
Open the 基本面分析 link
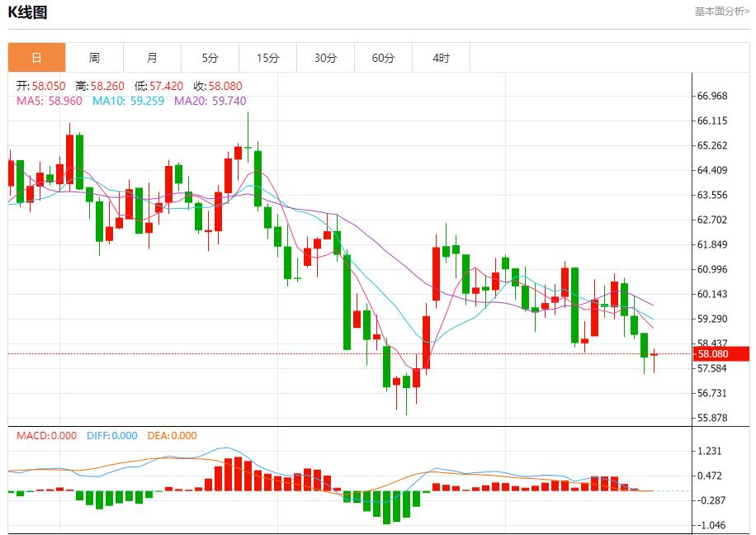pos(721,12)
